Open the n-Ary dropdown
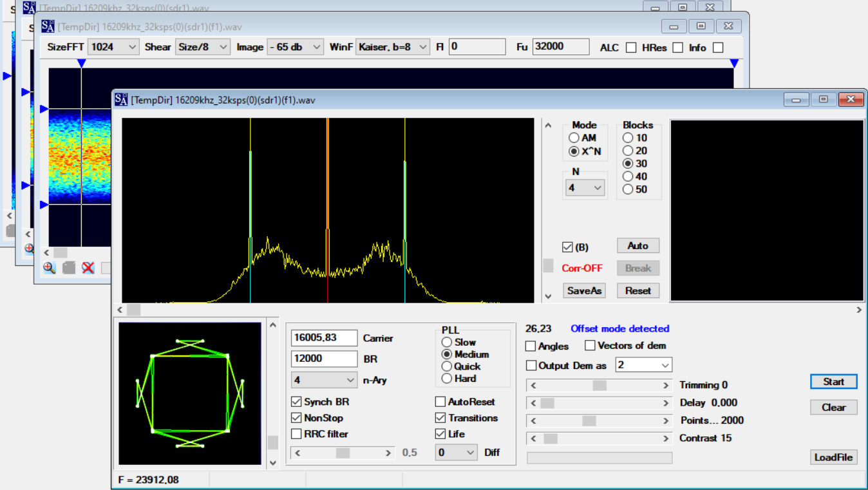The image size is (868, 490). click(324, 380)
